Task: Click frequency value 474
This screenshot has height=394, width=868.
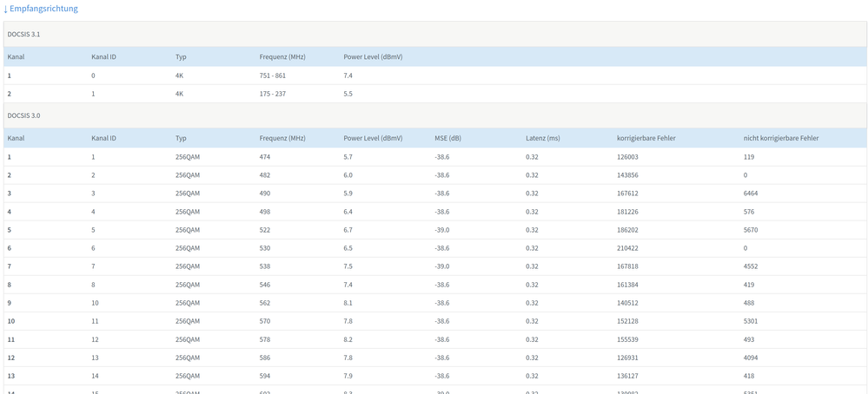Action: tap(265, 157)
